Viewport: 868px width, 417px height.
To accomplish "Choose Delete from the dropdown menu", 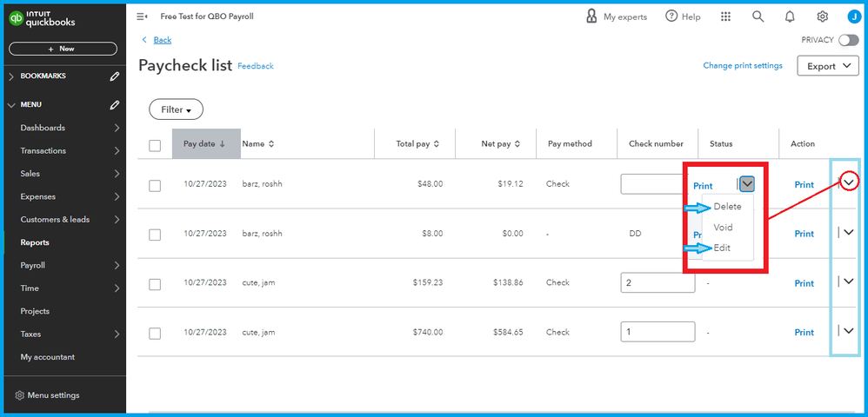I will [727, 207].
